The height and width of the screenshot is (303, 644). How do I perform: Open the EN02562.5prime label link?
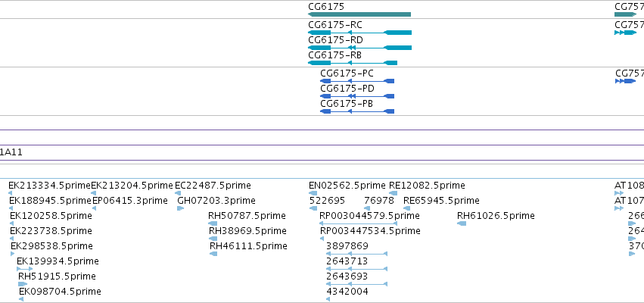click(x=347, y=186)
